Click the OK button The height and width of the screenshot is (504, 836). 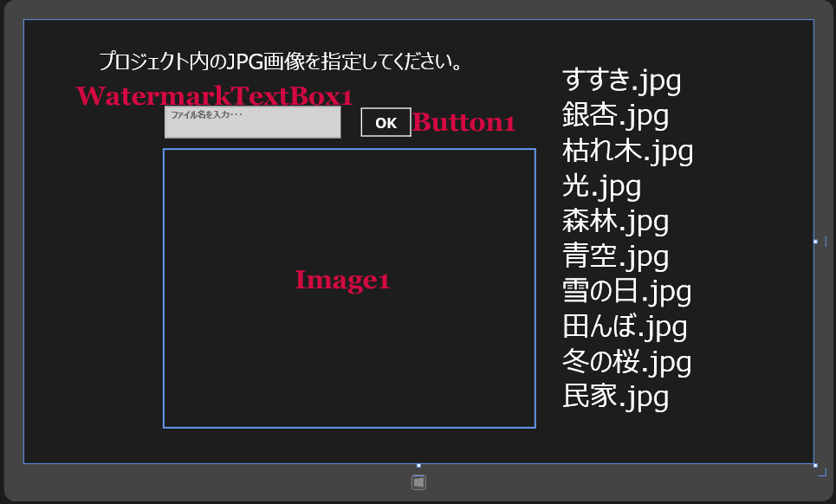coord(386,122)
